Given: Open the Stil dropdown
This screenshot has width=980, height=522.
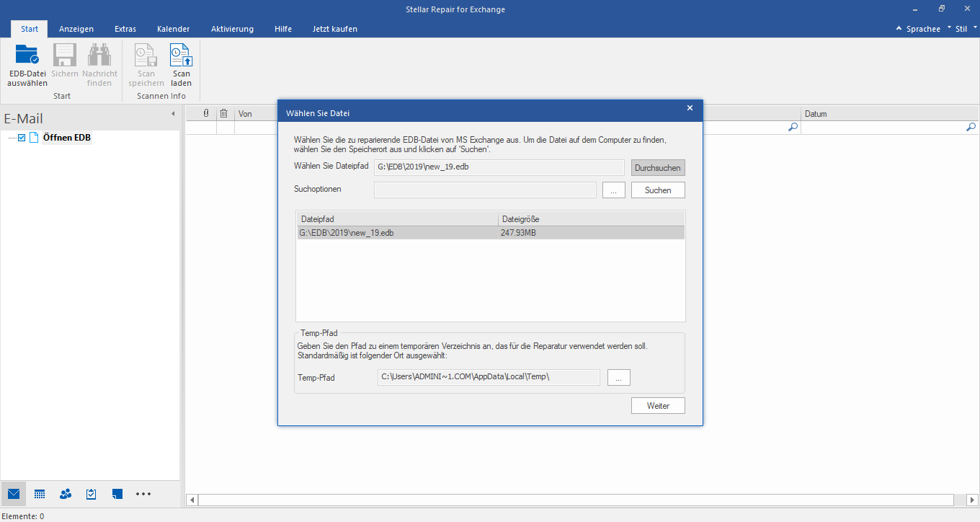Looking at the screenshot, I should point(964,29).
